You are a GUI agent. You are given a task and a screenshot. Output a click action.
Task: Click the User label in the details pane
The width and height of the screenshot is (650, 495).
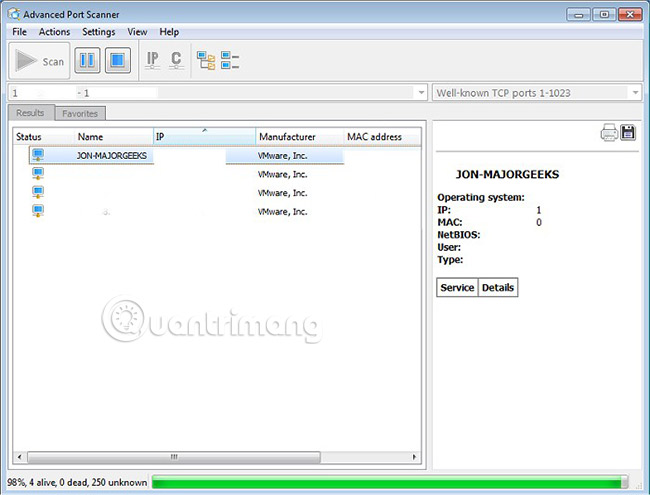(449, 247)
